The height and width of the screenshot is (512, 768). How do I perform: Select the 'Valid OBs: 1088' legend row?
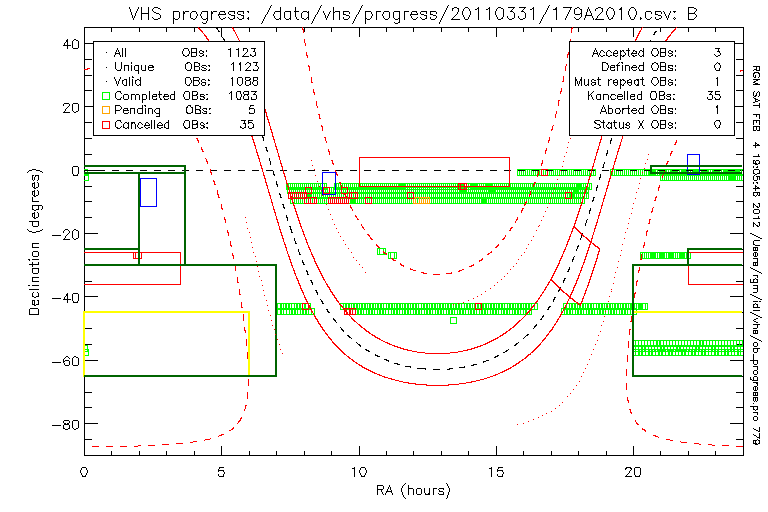pos(178,81)
